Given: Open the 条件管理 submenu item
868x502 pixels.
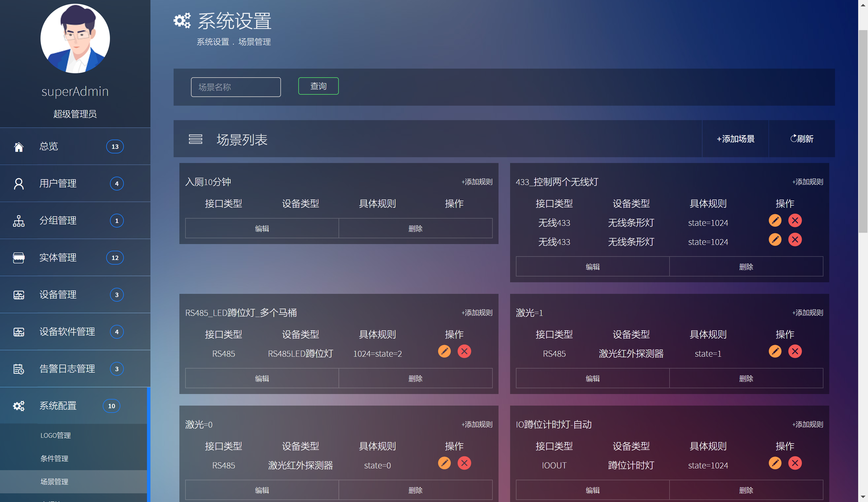Looking at the screenshot, I should 54,459.
